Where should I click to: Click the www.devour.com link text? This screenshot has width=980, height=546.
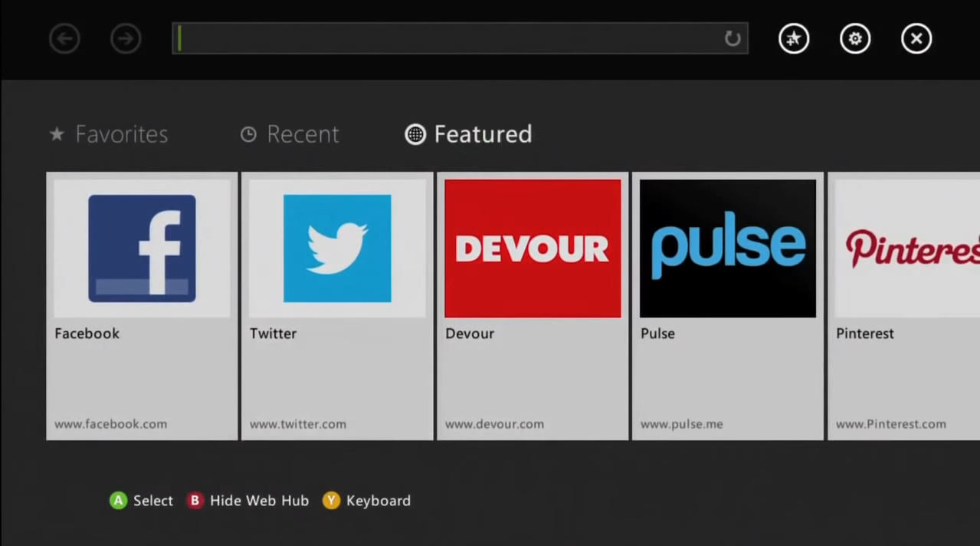[494, 424]
